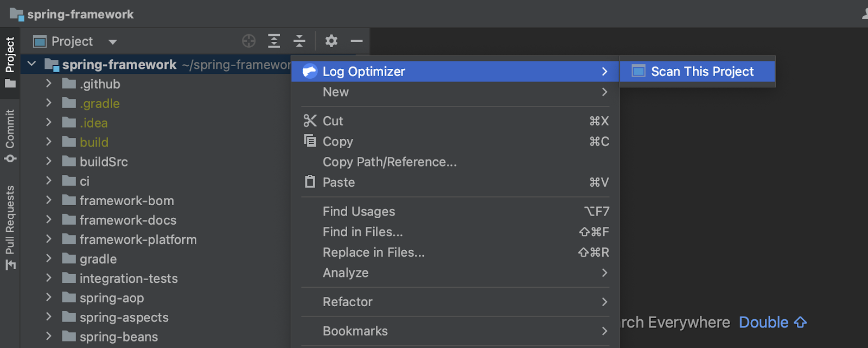Select the buildSrc folder in tree
868x348 pixels.
click(104, 162)
